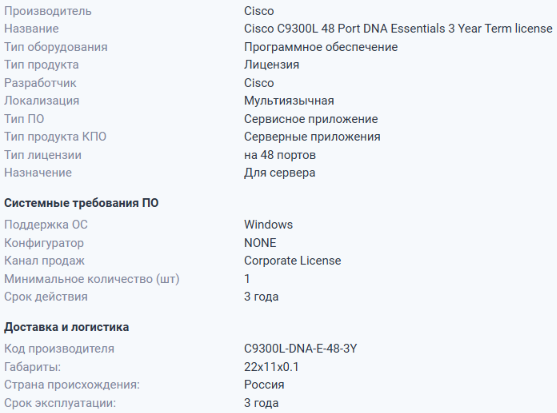Click the 'Мультиязычная' localization value
Viewport: 557px width, 413px height.
pyautogui.click(x=289, y=100)
